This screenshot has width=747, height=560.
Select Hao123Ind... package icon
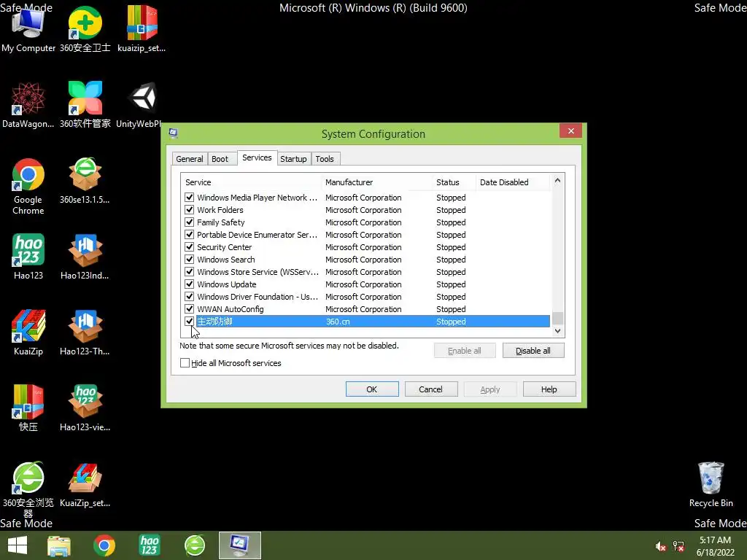point(85,257)
